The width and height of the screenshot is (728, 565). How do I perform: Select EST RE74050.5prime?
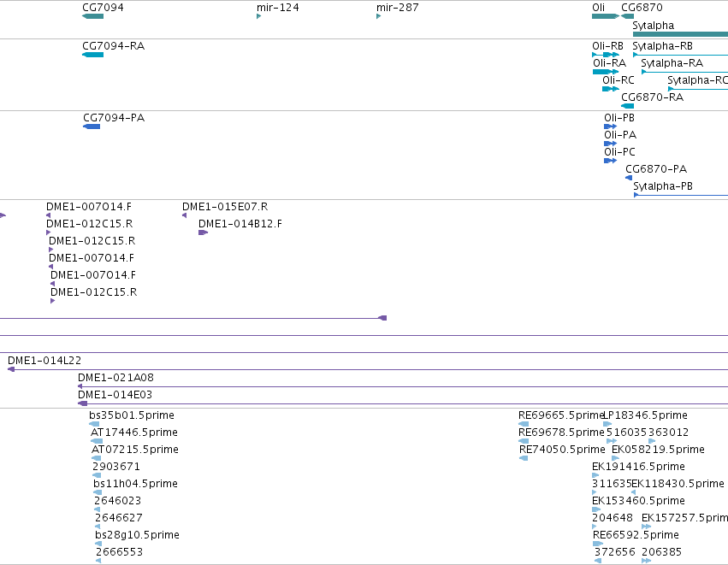tap(524, 458)
